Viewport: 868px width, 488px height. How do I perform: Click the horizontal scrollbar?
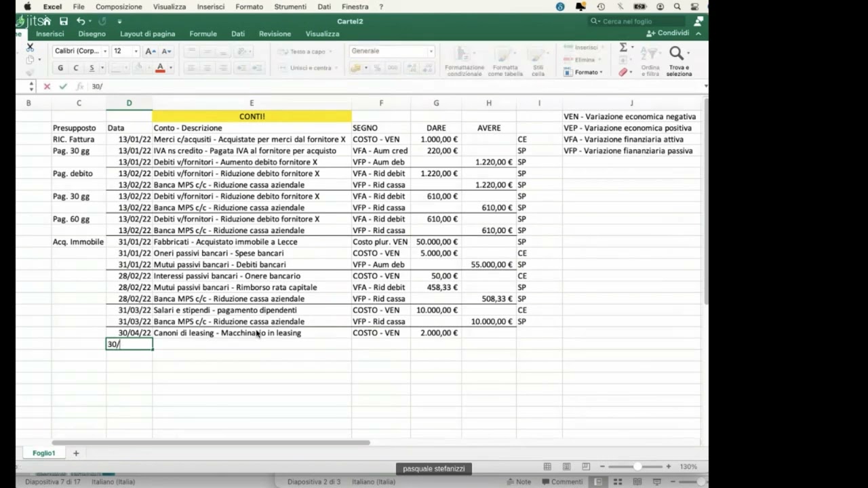click(x=211, y=443)
